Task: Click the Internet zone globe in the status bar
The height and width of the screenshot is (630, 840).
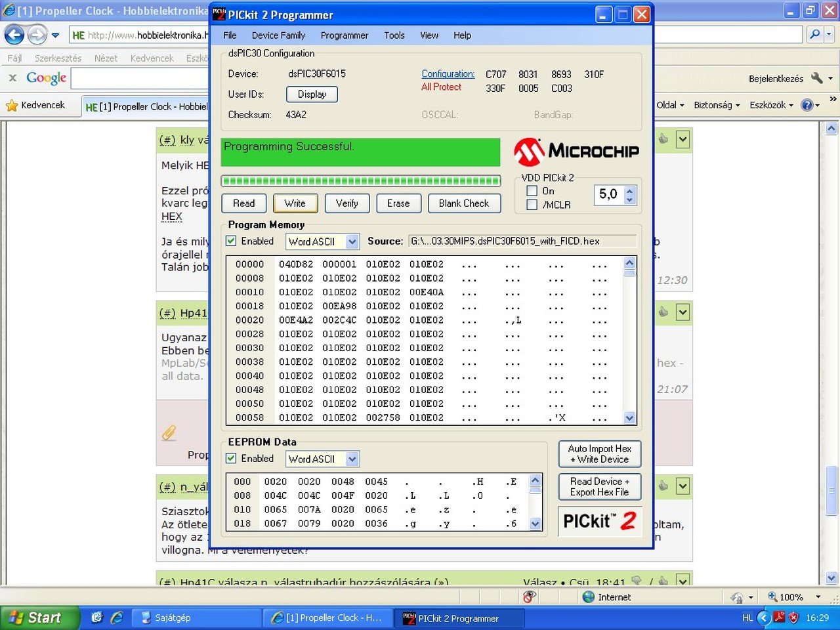Action: tap(589, 597)
